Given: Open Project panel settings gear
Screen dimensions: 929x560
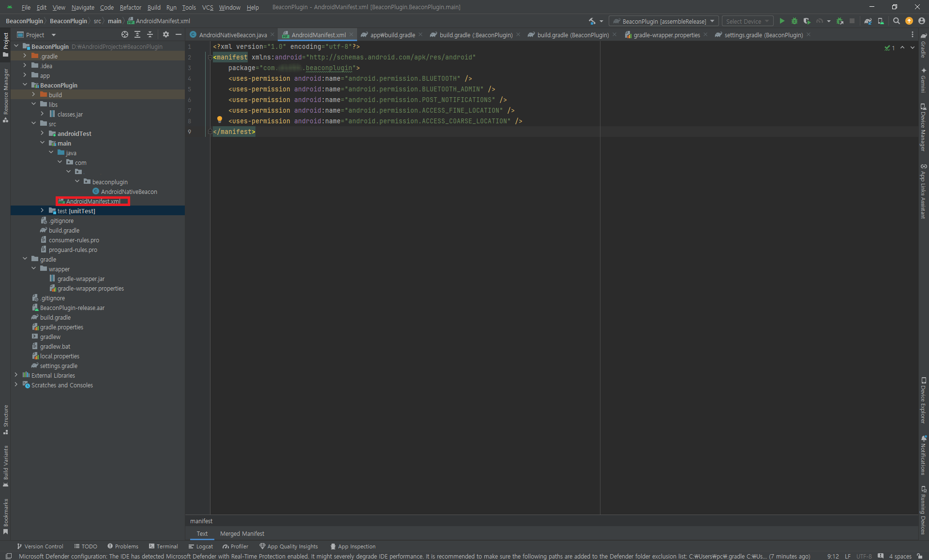Looking at the screenshot, I should coord(166,35).
